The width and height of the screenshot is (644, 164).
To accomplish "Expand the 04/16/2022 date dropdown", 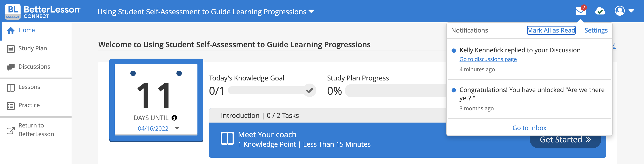I will [177, 128].
